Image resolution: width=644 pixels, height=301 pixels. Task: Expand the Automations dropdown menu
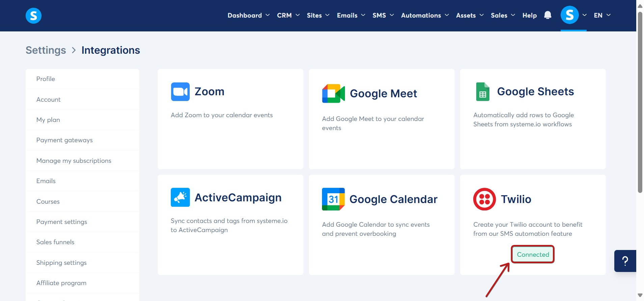(x=425, y=15)
